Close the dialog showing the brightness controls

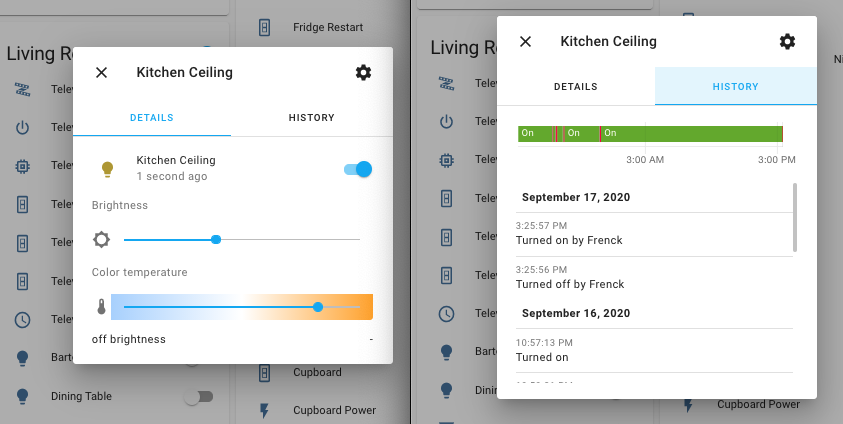point(101,73)
